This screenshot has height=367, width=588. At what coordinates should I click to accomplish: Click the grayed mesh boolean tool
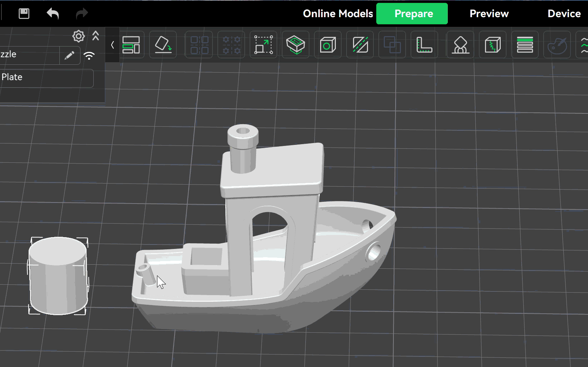pos(392,45)
